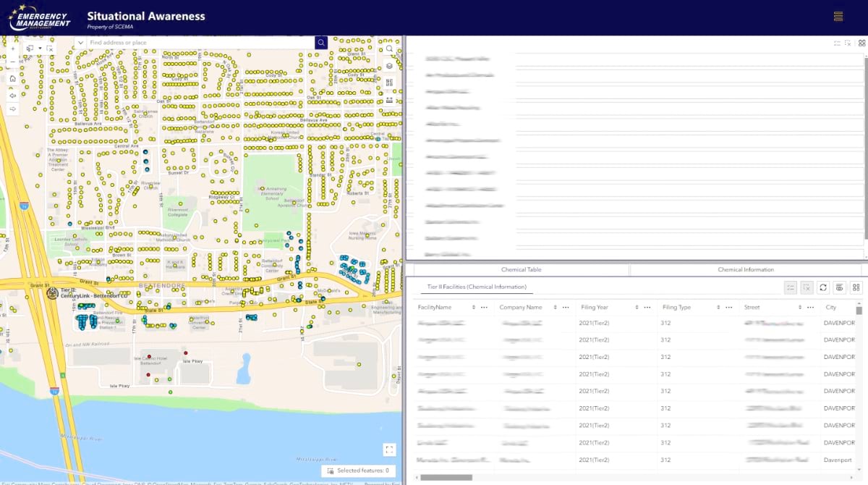
Task: Open the Street column options menu
Action: pyautogui.click(x=811, y=307)
